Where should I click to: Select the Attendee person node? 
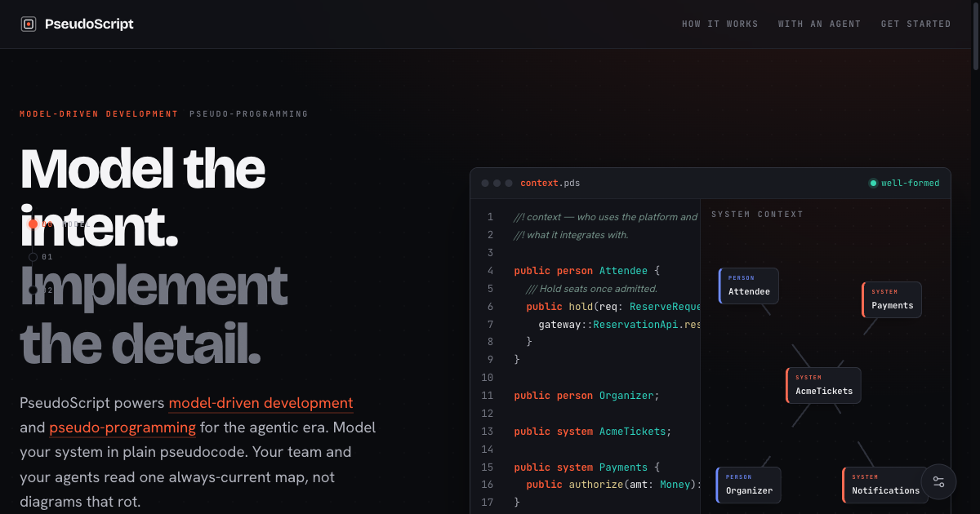click(x=749, y=286)
